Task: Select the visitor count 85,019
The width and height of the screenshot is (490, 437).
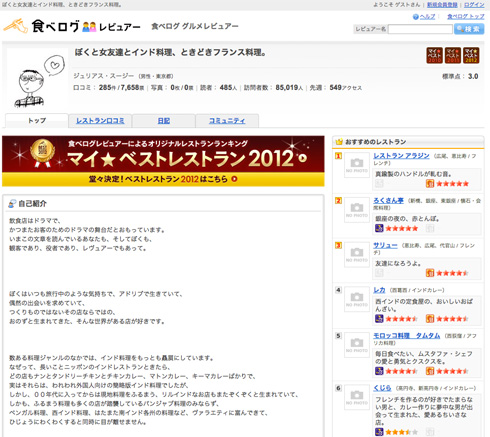Action: pyautogui.click(x=287, y=88)
